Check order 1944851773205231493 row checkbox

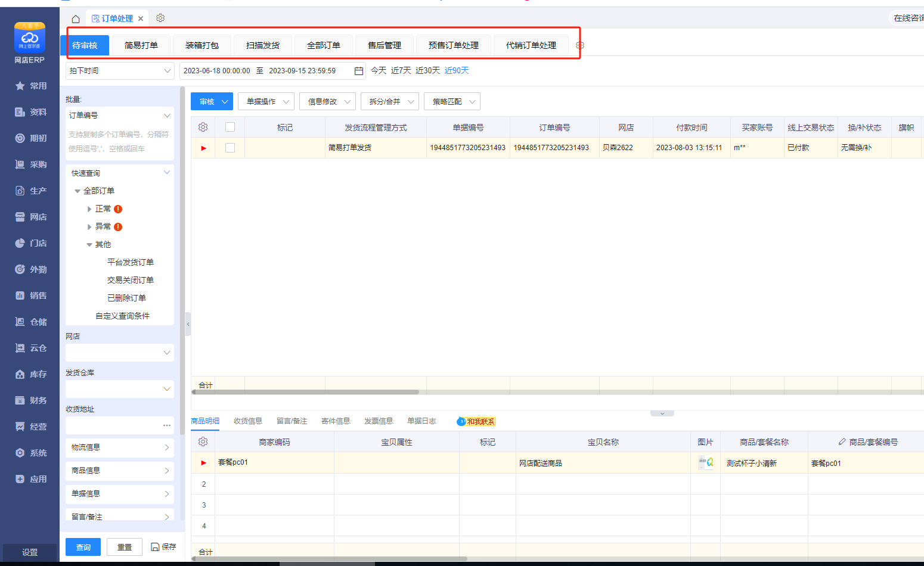click(230, 148)
